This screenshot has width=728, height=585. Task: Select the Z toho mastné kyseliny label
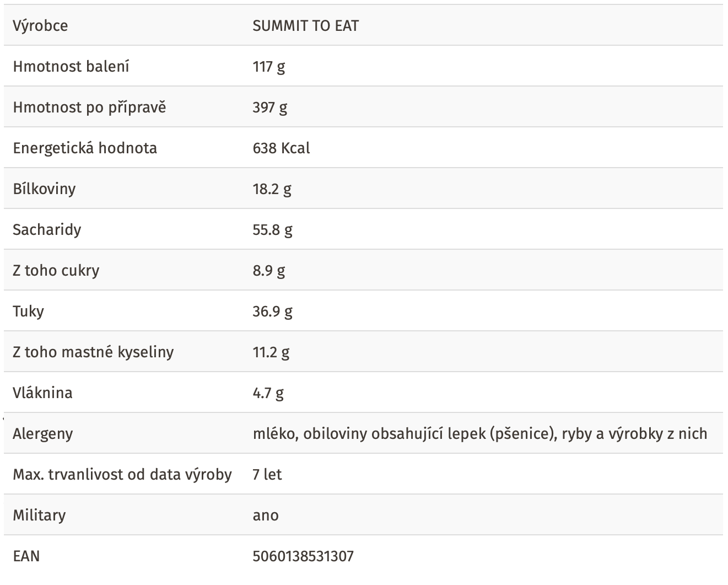click(93, 352)
